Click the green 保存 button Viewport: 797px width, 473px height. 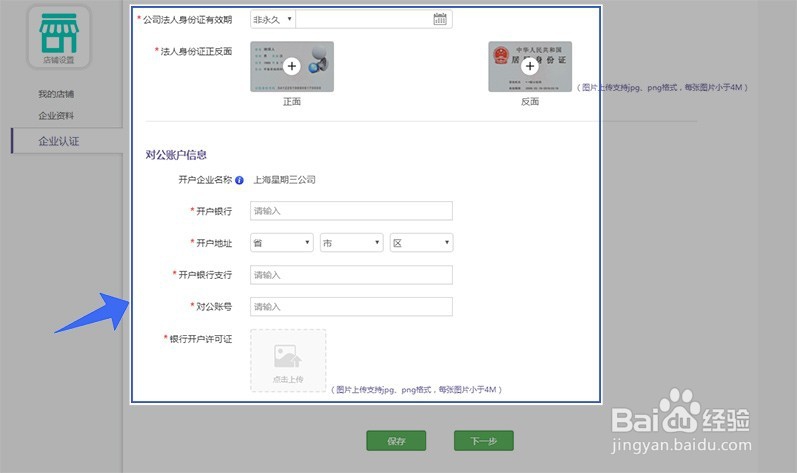click(x=396, y=441)
